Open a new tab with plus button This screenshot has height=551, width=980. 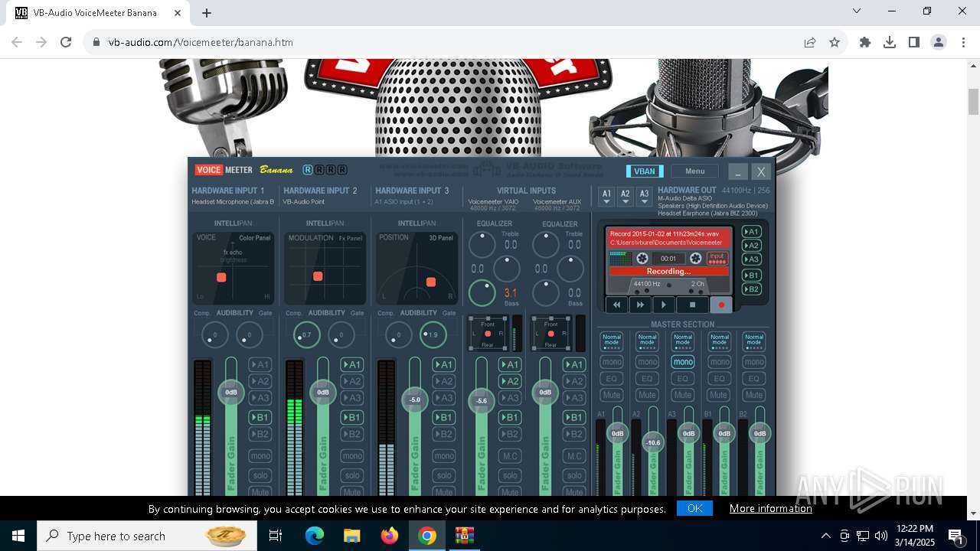point(207,13)
